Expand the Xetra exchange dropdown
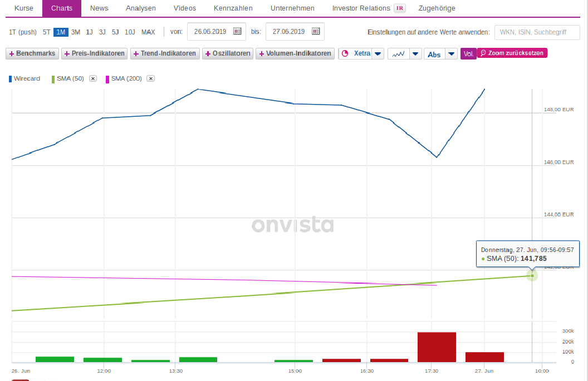Screen dimensions: 588x381 [x=378, y=53]
